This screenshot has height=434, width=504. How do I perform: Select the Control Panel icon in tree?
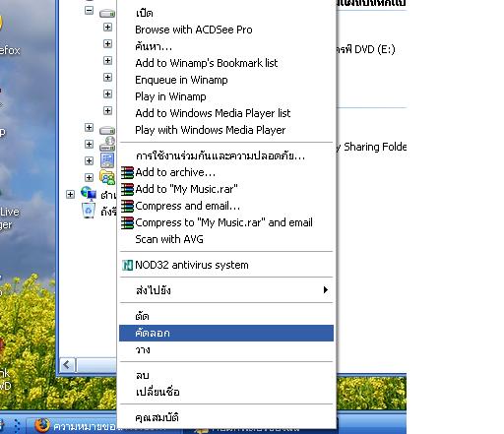107,160
